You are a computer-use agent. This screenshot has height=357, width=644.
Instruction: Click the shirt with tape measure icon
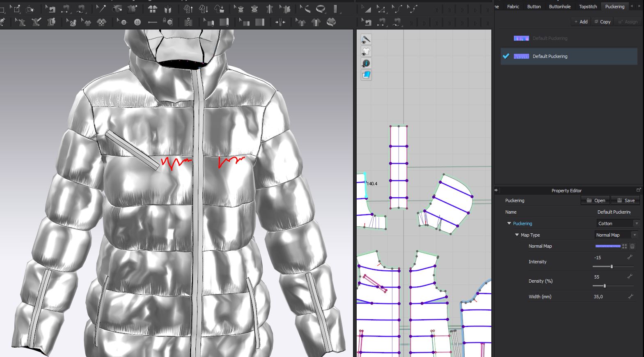pos(331,22)
